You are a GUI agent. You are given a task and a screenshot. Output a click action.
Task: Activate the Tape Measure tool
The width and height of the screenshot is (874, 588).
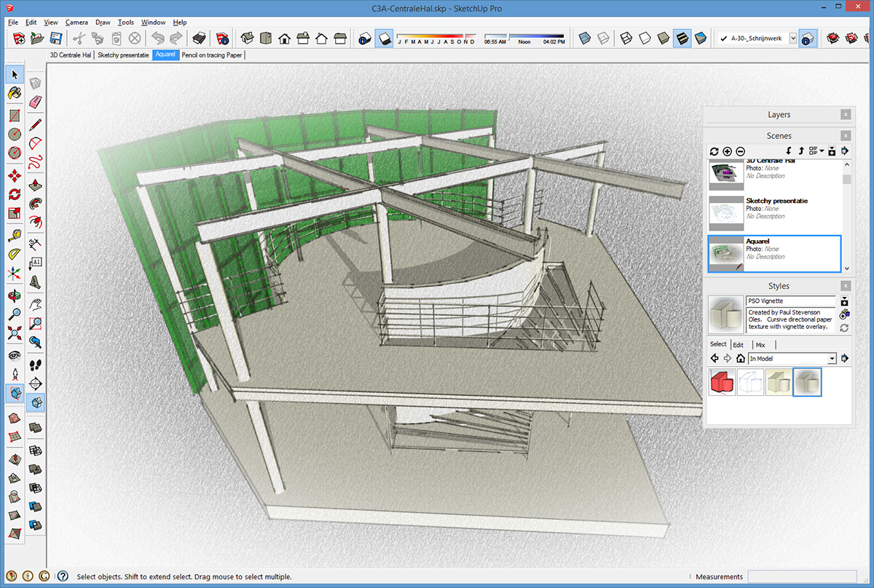(x=15, y=235)
